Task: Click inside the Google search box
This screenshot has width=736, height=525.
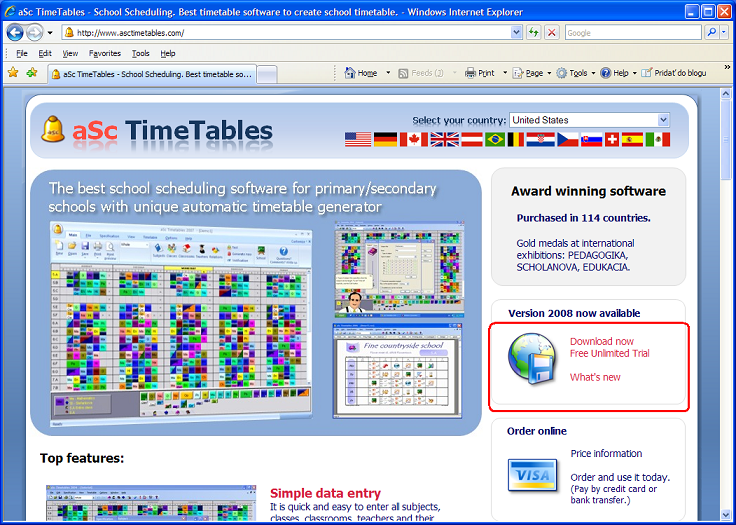Action: click(633, 32)
